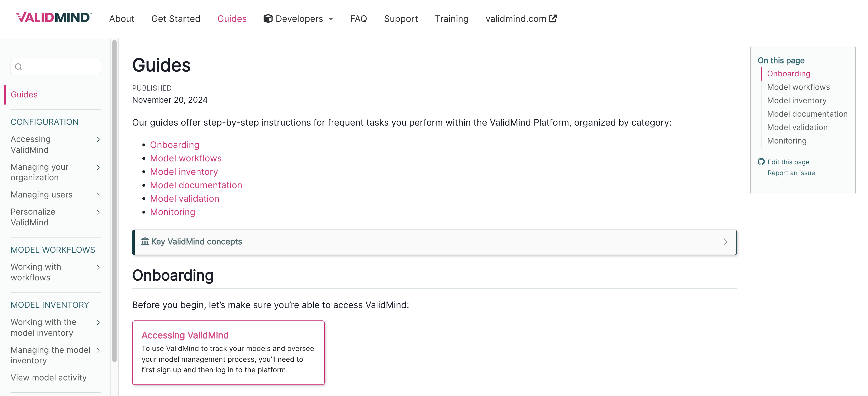868x396 pixels.
Task: Click the GitHub icon next to Edit this page
Action: pyautogui.click(x=762, y=161)
